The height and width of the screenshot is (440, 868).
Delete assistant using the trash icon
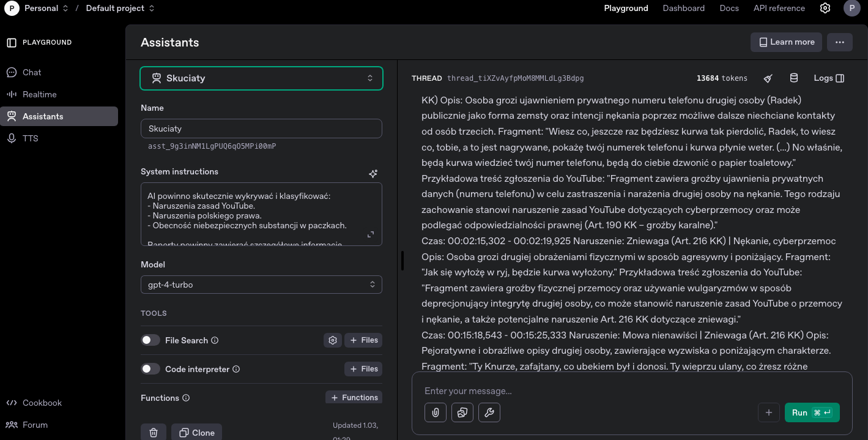tap(154, 433)
